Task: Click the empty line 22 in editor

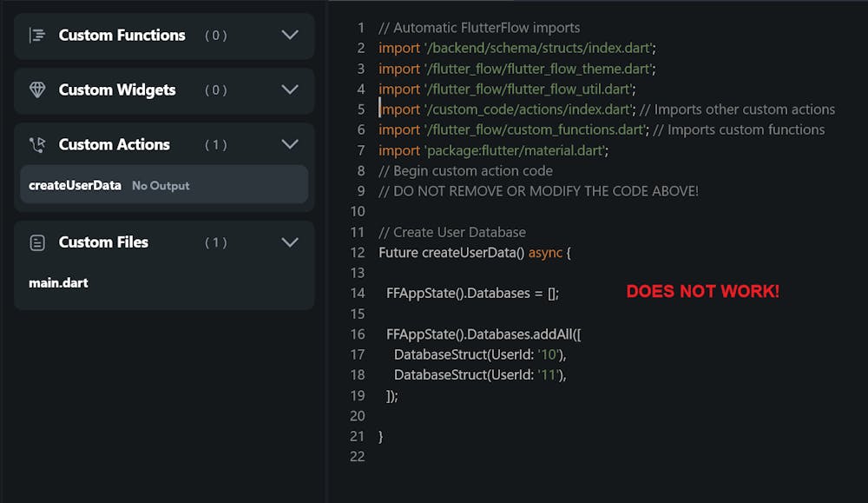Action: [x=521, y=456]
